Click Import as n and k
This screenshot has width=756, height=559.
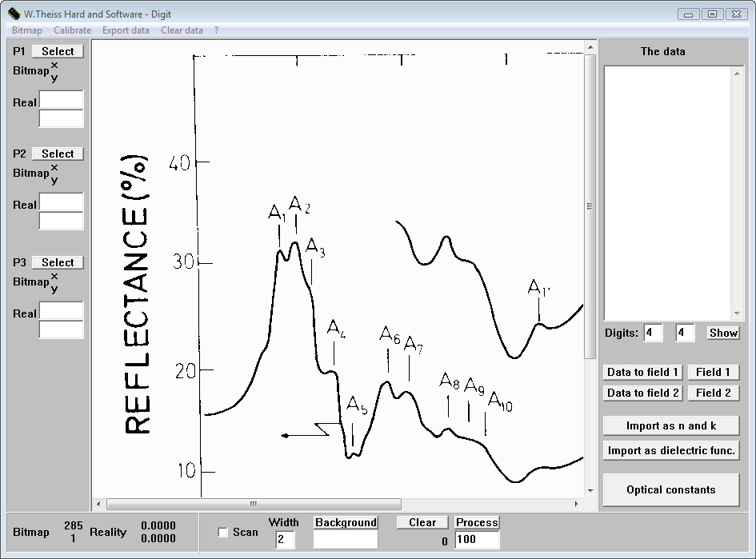(x=670, y=426)
